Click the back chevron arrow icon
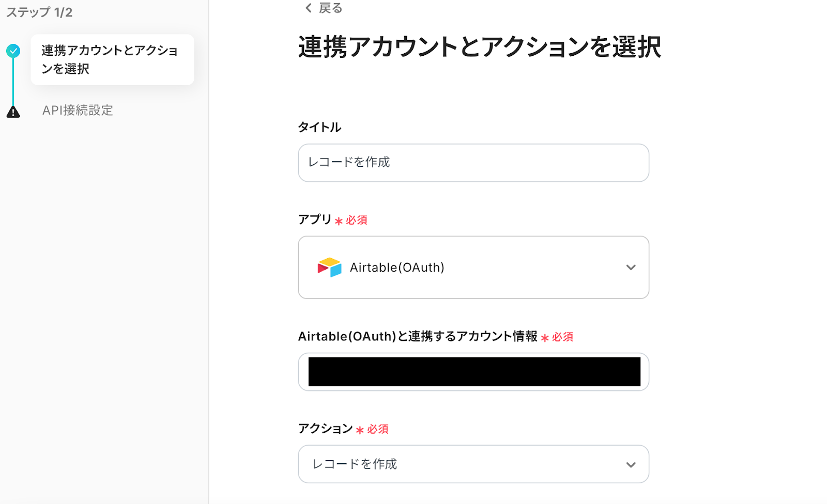 coord(309,8)
